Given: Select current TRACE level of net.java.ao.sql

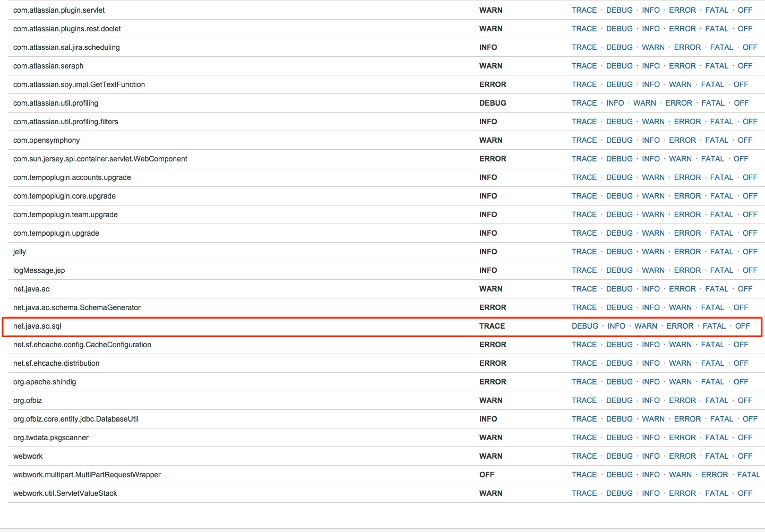Looking at the screenshot, I should 492,326.
